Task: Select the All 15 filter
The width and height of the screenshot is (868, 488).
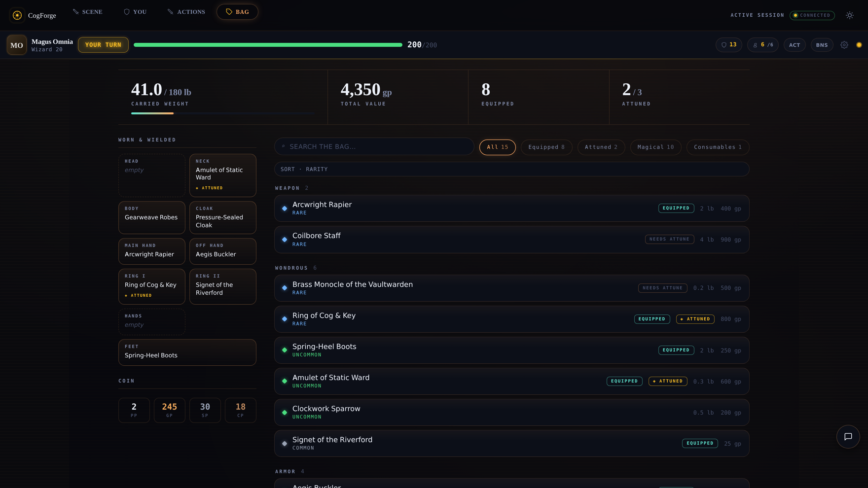Action: tap(498, 147)
